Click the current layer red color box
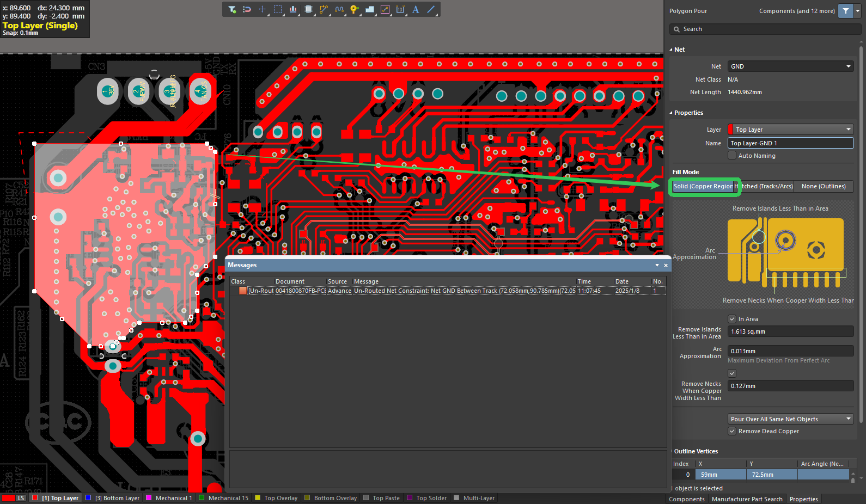Image resolution: width=866 pixels, height=504 pixels. coord(8,498)
